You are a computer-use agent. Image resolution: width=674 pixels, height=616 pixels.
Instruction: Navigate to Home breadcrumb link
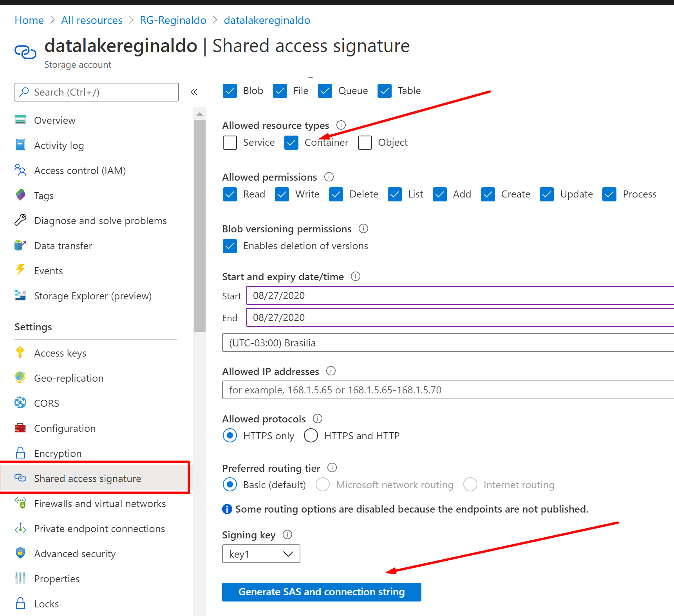point(29,20)
